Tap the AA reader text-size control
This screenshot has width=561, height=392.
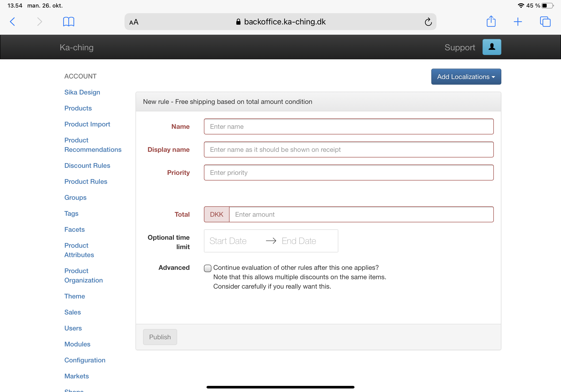pyautogui.click(x=134, y=22)
